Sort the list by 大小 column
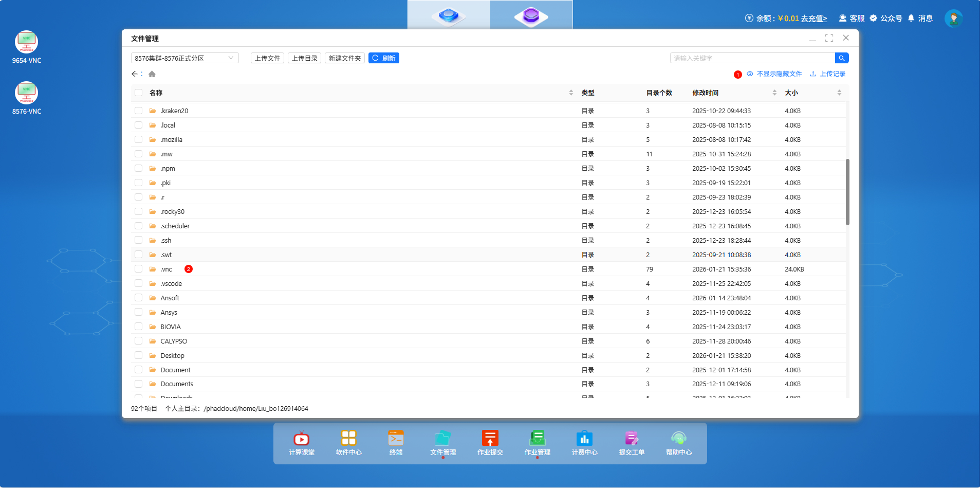The height and width of the screenshot is (488, 980). (x=839, y=93)
